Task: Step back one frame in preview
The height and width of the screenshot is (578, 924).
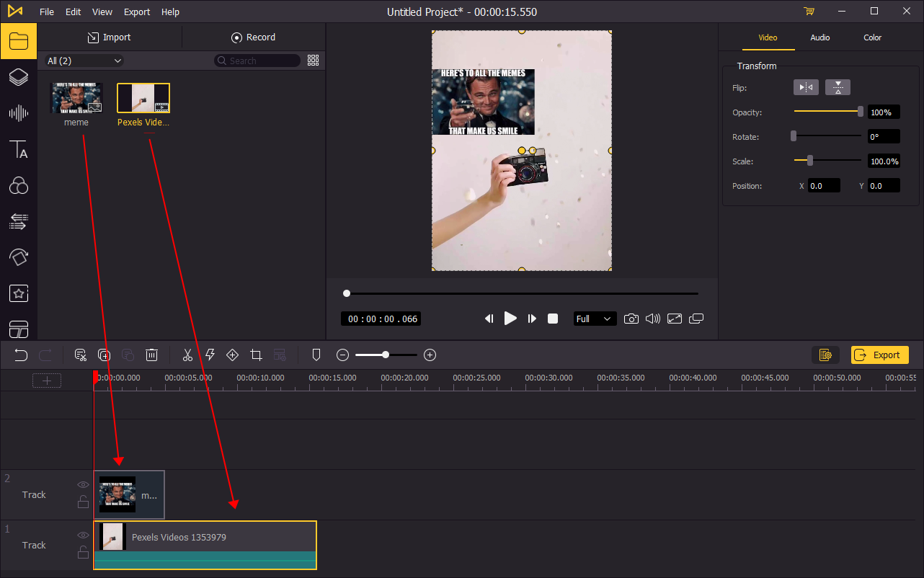Action: pyautogui.click(x=489, y=319)
